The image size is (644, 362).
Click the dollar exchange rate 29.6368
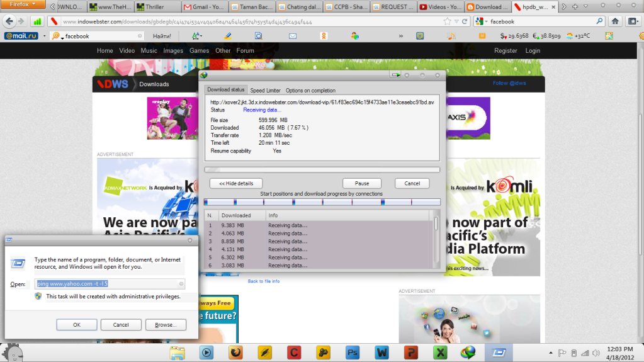[514, 36]
